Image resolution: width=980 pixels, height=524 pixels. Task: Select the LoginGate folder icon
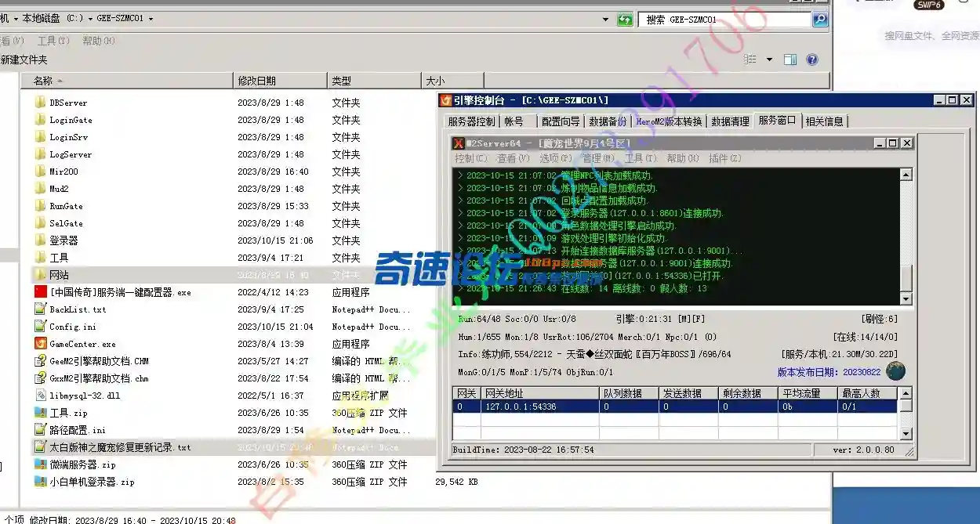pos(41,120)
